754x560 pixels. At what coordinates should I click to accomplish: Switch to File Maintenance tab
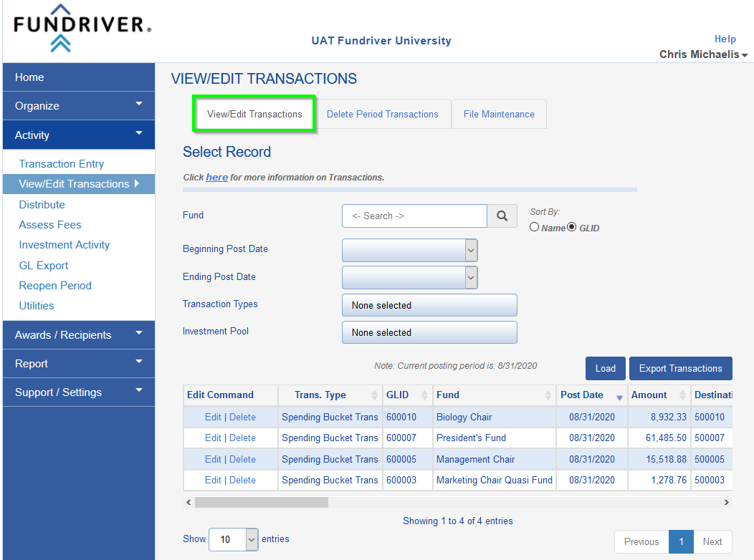pos(499,114)
